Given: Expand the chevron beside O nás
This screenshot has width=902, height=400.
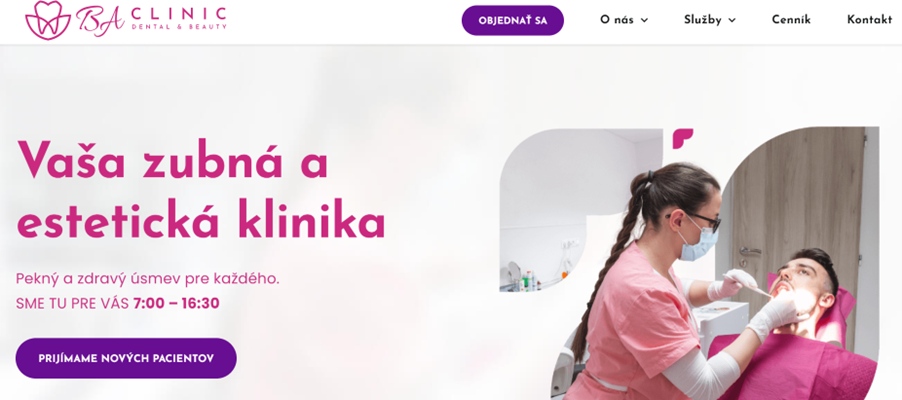Looking at the screenshot, I should click(644, 21).
